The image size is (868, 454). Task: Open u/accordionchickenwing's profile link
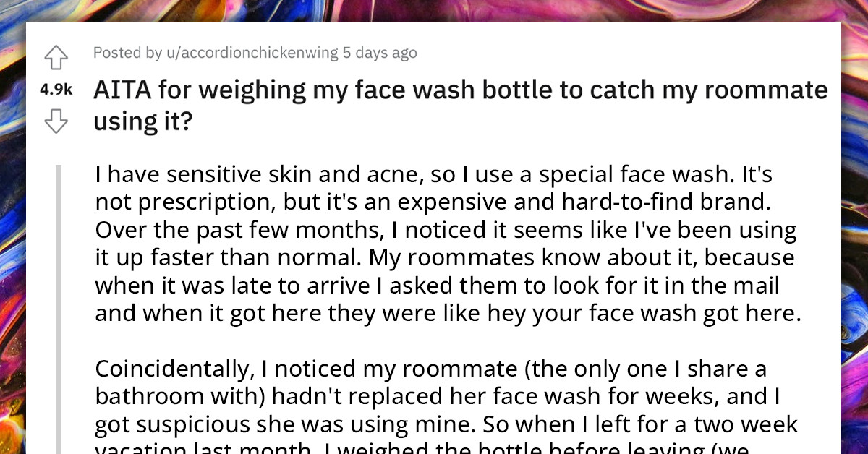click(x=252, y=52)
